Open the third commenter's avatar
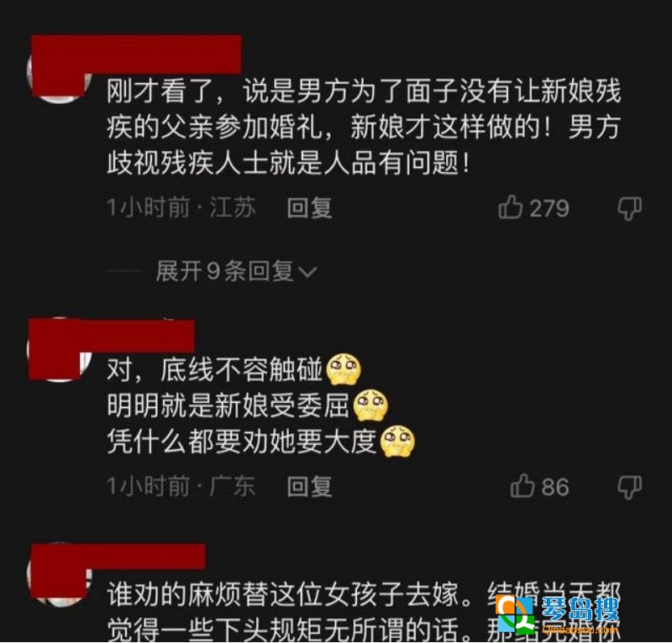 click(59, 575)
